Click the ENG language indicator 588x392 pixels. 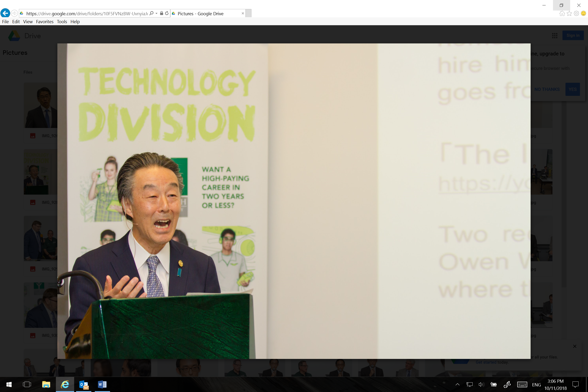[536, 385]
